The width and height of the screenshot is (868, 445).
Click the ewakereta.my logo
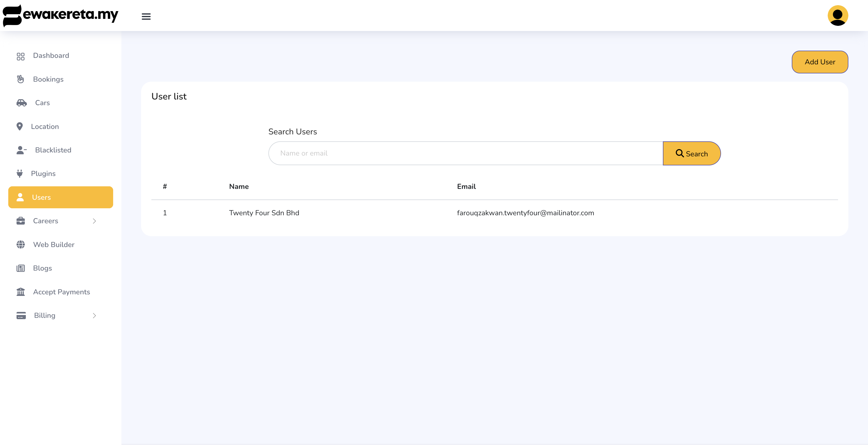pos(61,15)
